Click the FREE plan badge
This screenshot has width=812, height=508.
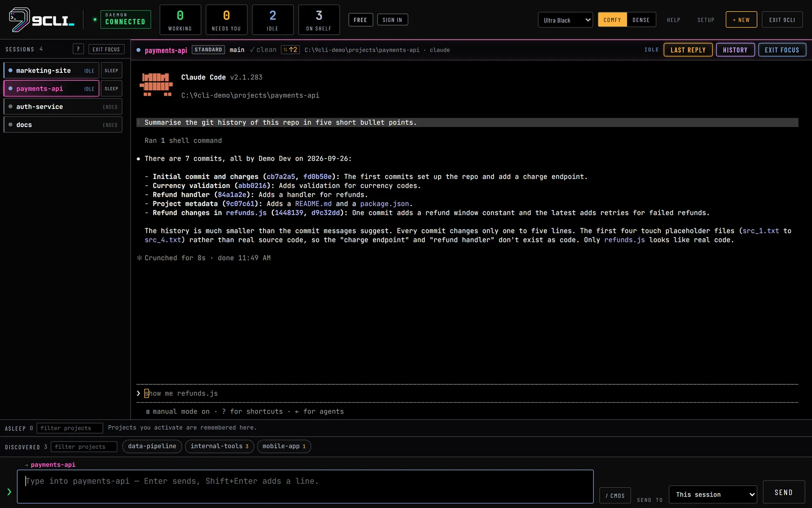[x=360, y=20]
